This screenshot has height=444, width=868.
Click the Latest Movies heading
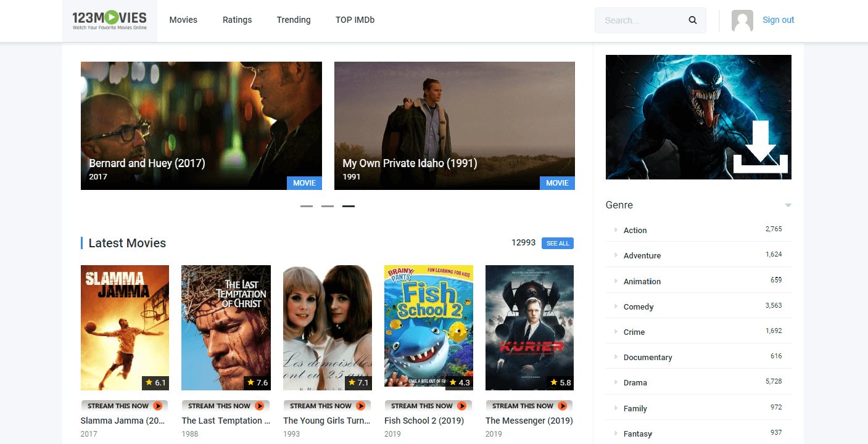(x=127, y=243)
